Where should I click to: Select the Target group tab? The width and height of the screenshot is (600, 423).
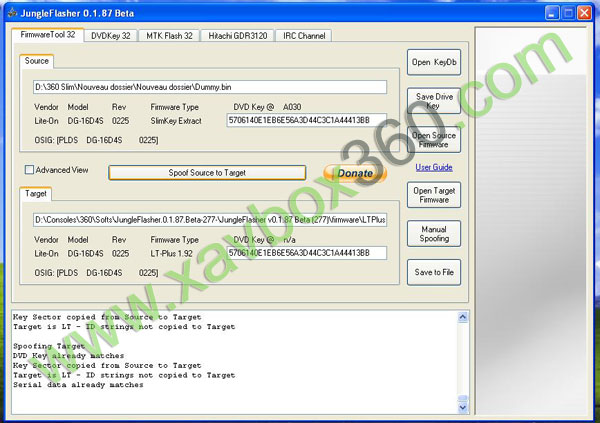(36, 194)
